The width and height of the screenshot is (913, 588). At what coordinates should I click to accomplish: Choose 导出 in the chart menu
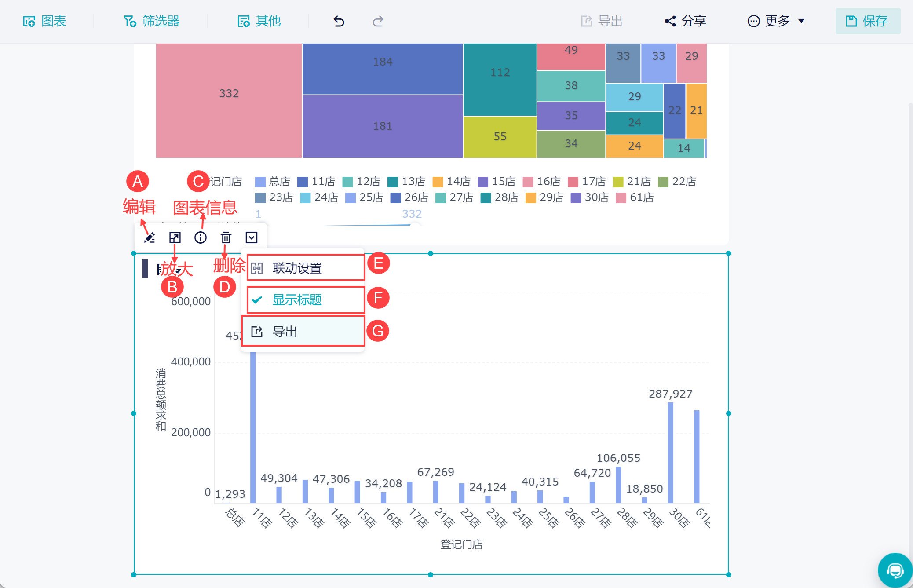tap(285, 332)
